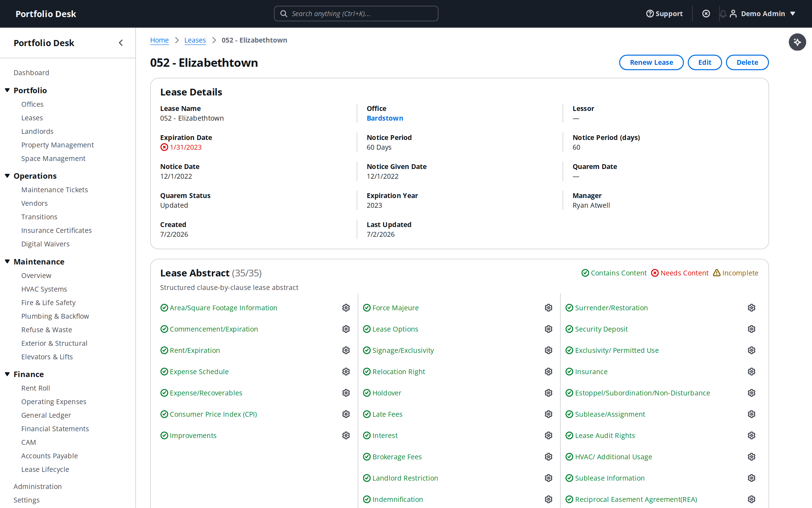Open Rent Roll in sidebar

(x=35, y=388)
